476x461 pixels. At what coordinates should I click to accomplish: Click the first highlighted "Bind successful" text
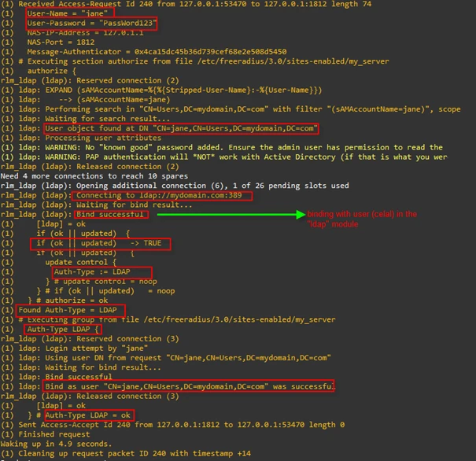coord(110,214)
